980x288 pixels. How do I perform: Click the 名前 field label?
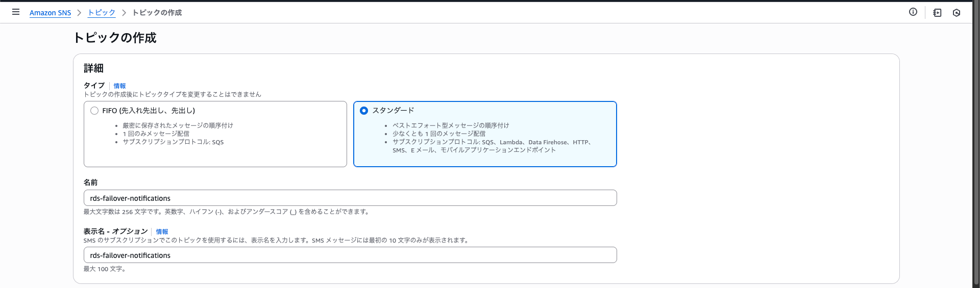(x=90, y=182)
